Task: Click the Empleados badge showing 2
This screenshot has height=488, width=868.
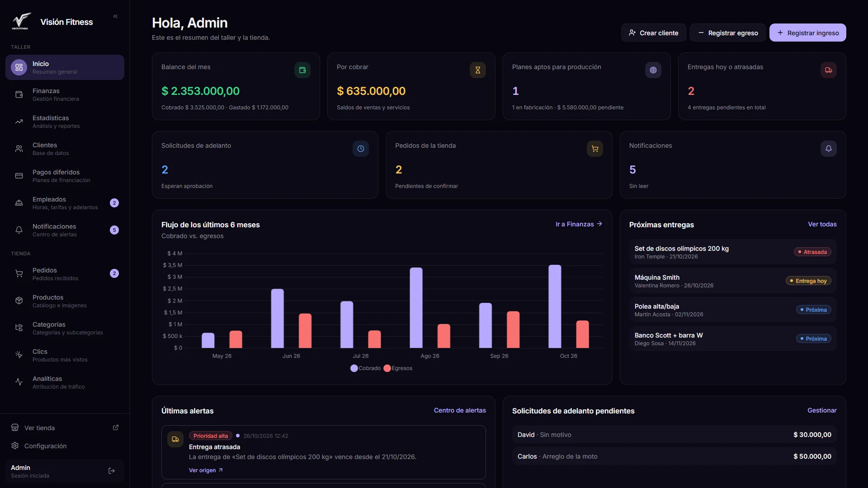Action: coord(114,203)
